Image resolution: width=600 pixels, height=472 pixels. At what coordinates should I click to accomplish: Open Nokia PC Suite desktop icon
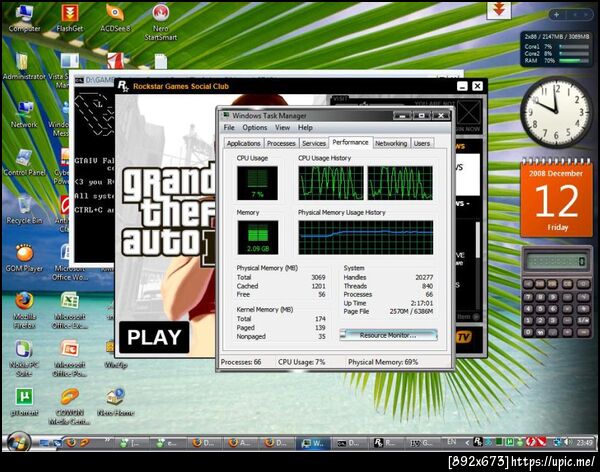click(x=24, y=358)
